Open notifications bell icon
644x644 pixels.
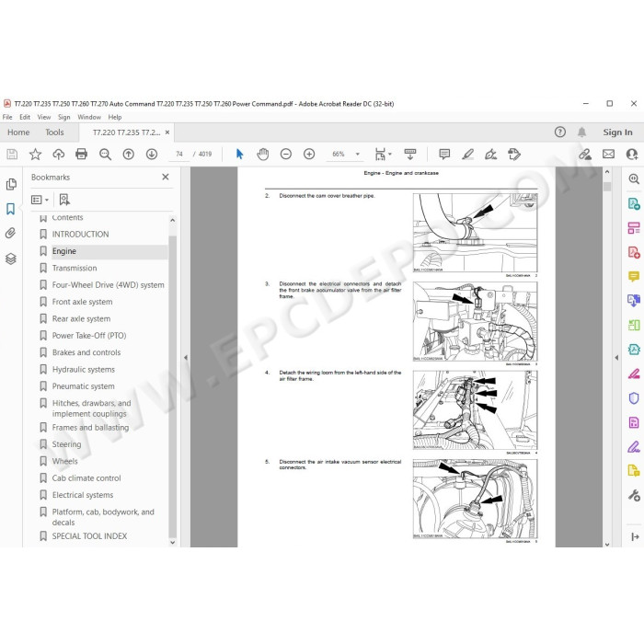click(582, 132)
